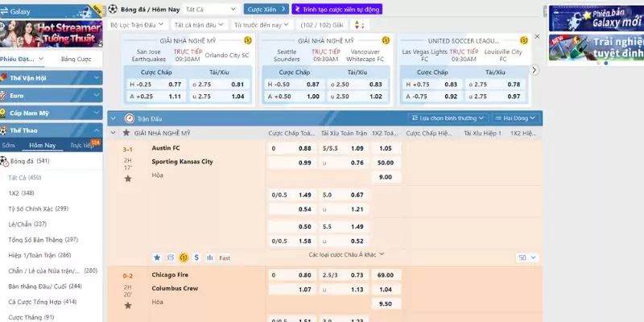Toggle favorite star for Chicago Fire match

tap(128, 306)
